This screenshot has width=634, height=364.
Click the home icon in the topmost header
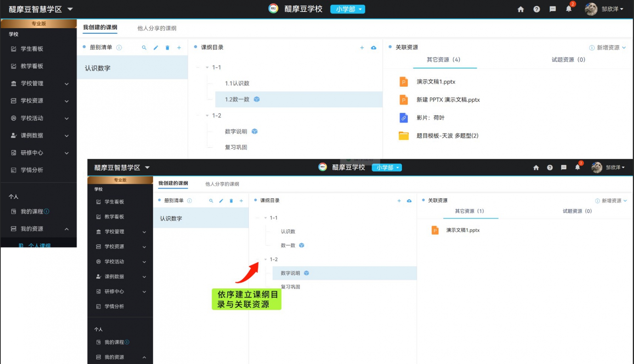click(x=521, y=10)
